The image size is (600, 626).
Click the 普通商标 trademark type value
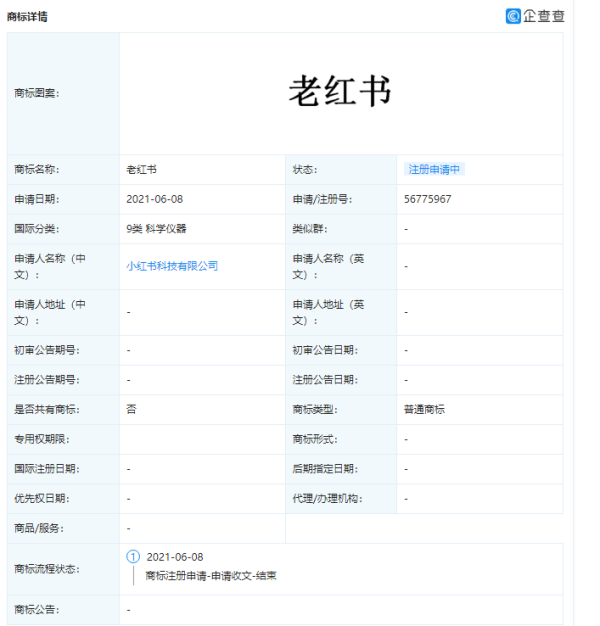pos(424,409)
